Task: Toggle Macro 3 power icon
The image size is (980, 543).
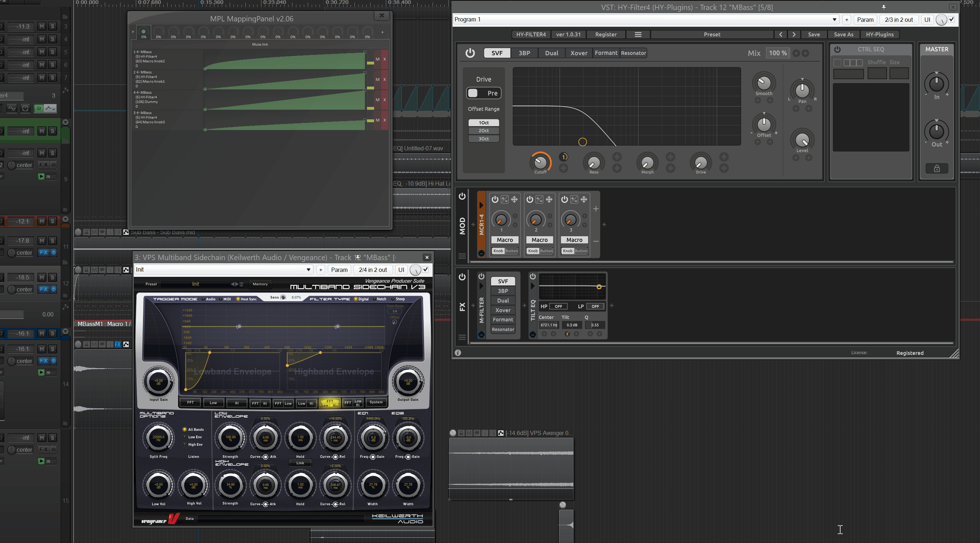Action: coord(565,200)
